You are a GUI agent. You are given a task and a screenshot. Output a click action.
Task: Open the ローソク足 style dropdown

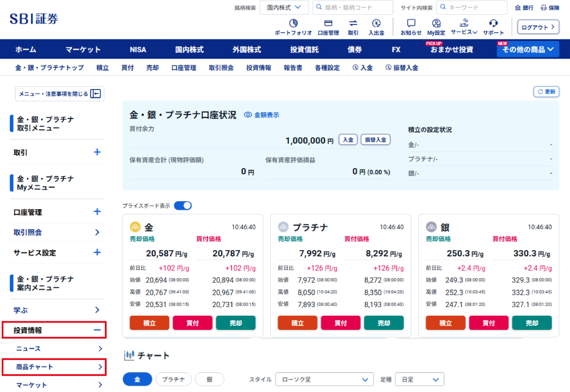324,379
